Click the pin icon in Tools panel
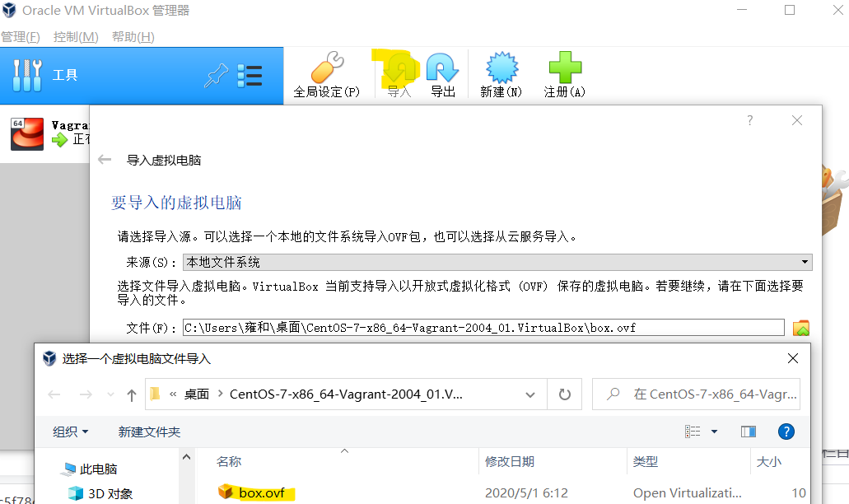The width and height of the screenshot is (849, 504). (x=216, y=75)
